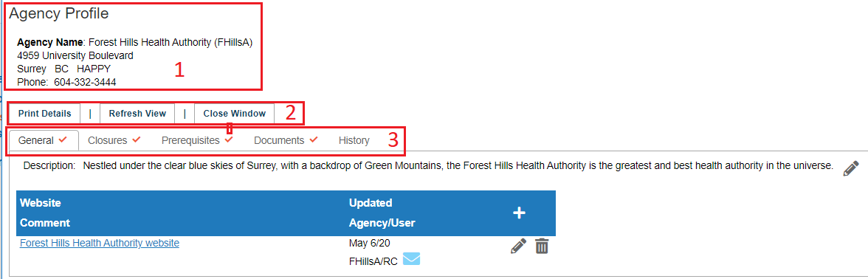Viewport: 868px width, 279px height.
Task: Email FHillsA/RC user via envelope icon
Action: pyautogui.click(x=411, y=258)
